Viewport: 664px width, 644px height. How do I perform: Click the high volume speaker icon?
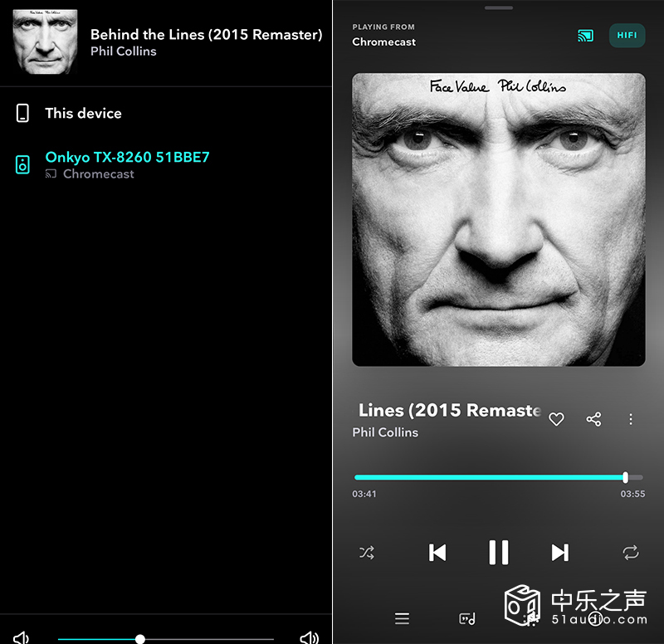[x=309, y=637]
